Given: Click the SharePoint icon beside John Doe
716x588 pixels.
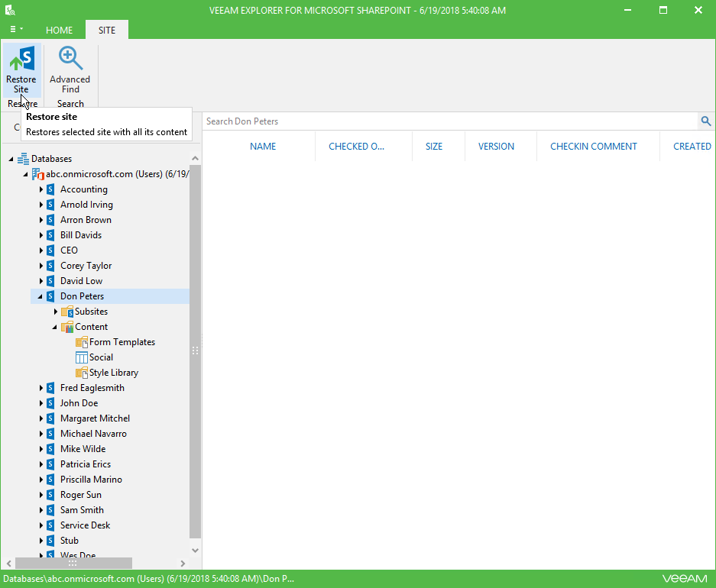Looking at the screenshot, I should [50, 403].
